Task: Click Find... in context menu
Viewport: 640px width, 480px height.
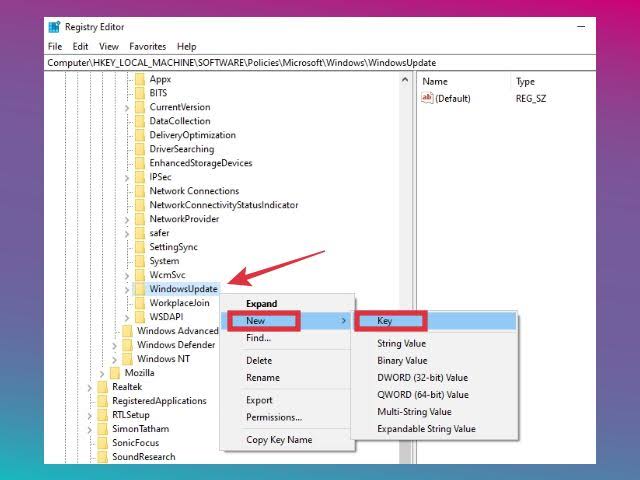Action: [287, 338]
